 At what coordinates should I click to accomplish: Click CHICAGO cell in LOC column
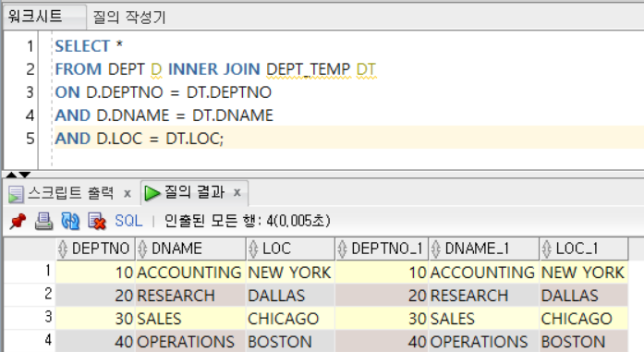[291, 319]
